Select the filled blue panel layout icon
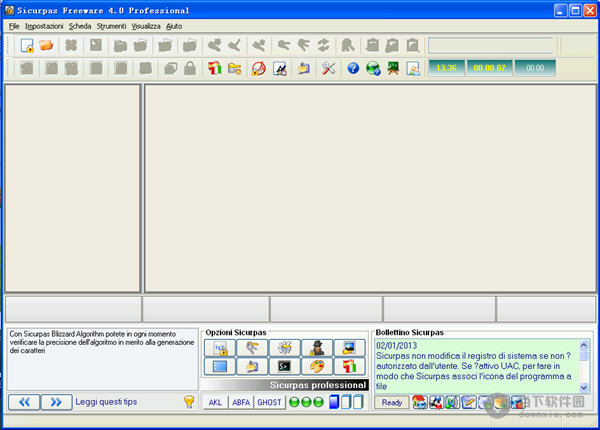The height and width of the screenshot is (430, 600). [x=334, y=402]
